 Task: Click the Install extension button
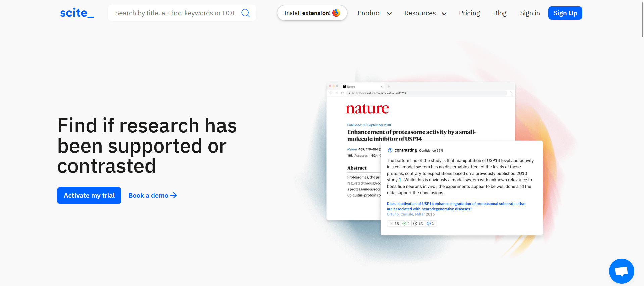point(312,13)
